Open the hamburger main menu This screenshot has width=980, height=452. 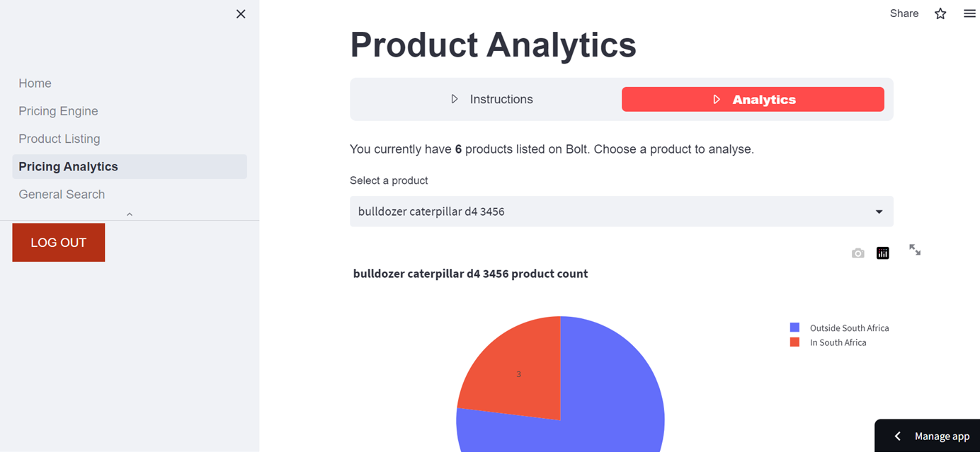[969, 13]
